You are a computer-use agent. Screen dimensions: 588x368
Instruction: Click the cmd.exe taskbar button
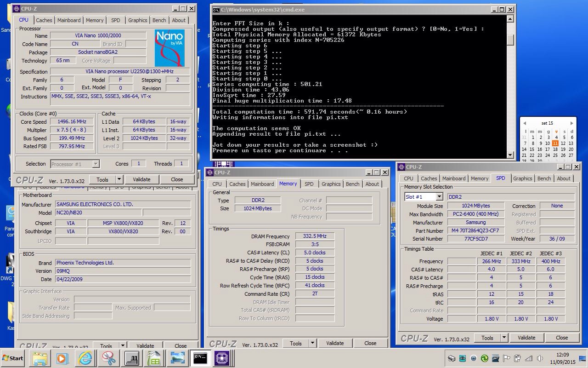[199, 358]
